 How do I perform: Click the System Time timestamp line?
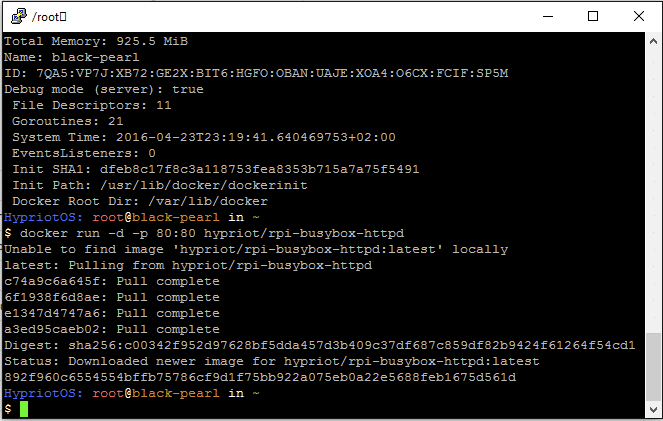point(204,137)
